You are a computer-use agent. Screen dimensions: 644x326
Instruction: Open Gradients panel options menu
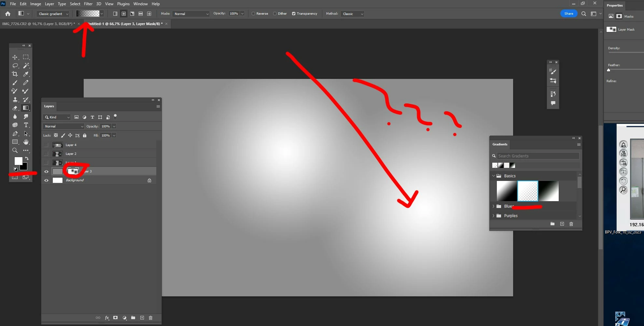pos(579,144)
